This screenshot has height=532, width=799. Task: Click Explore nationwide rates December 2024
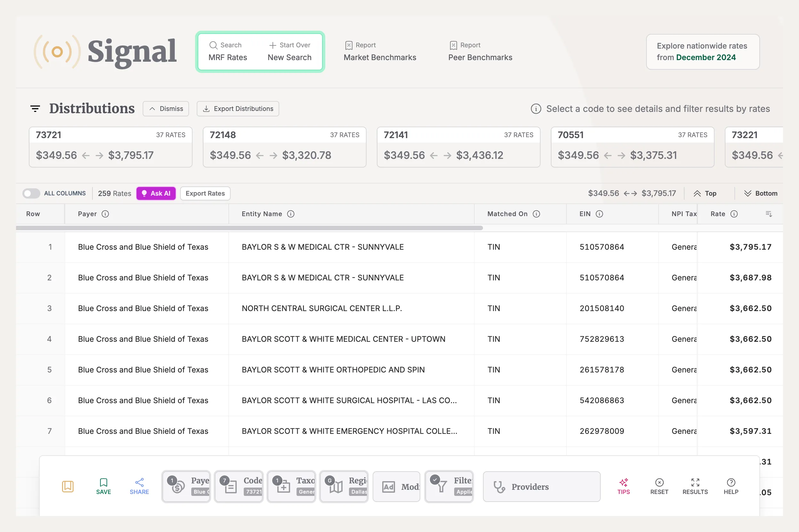pos(703,51)
